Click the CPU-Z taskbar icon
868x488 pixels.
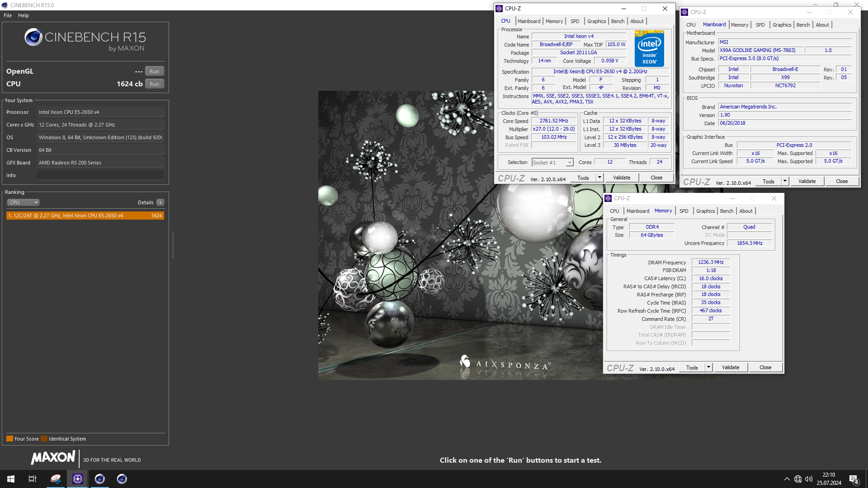78,479
